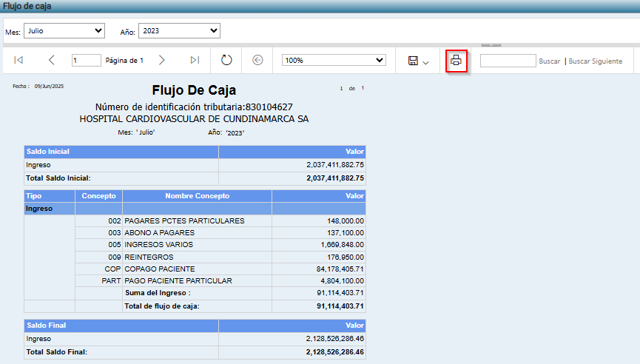This screenshot has width=640, height=364.
Task: Click Saldo Inicial header cell
Action: pyautogui.click(x=121, y=152)
